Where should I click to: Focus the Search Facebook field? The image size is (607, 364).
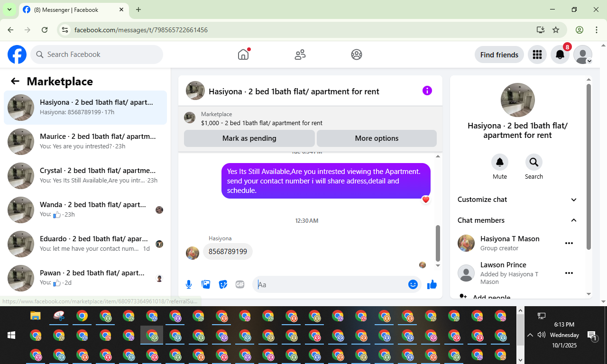tap(97, 55)
